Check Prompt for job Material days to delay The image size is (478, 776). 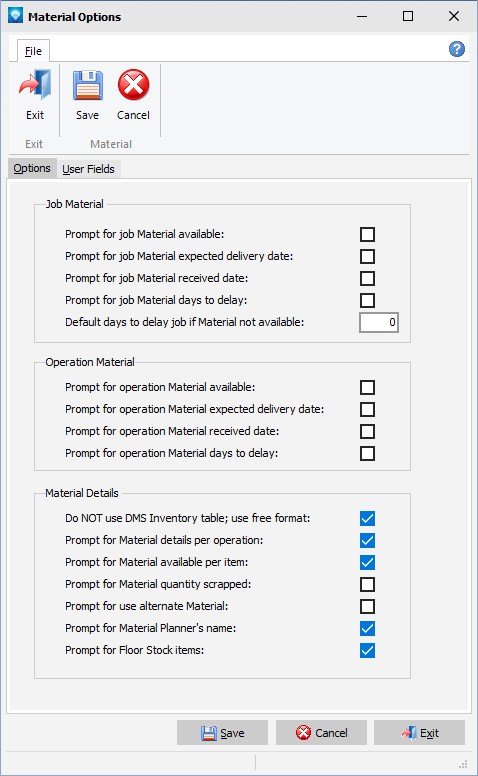(x=367, y=300)
